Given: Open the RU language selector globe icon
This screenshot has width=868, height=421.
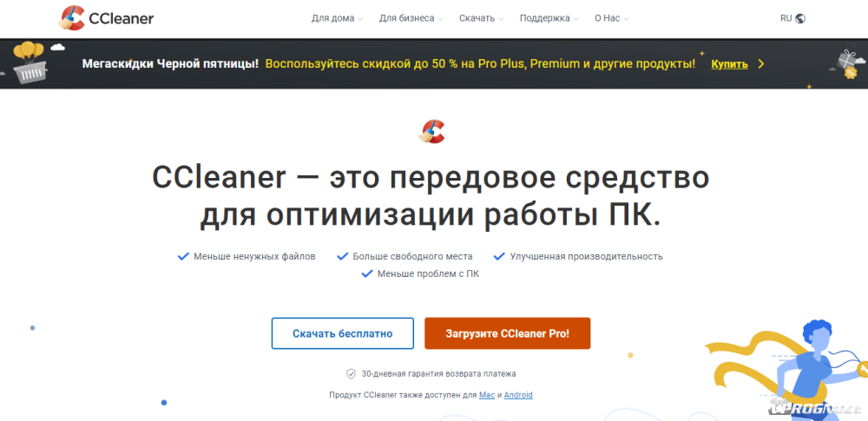Looking at the screenshot, I should [800, 18].
